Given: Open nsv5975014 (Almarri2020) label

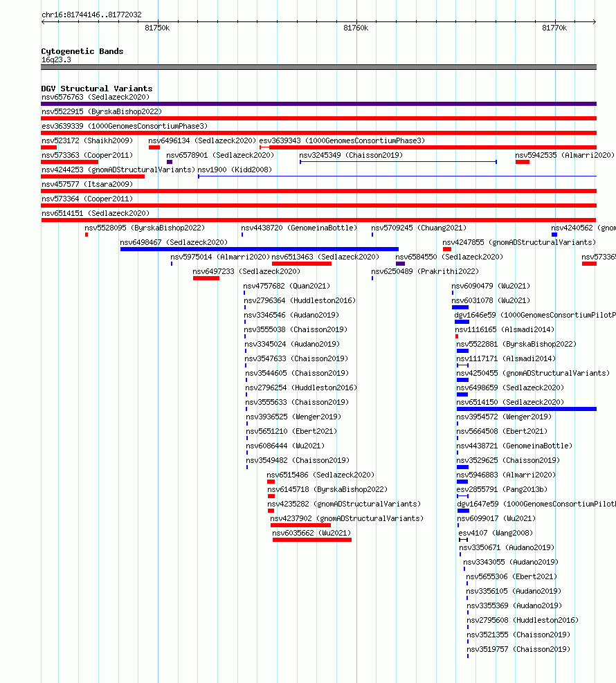Looking at the screenshot, I should [220, 257].
